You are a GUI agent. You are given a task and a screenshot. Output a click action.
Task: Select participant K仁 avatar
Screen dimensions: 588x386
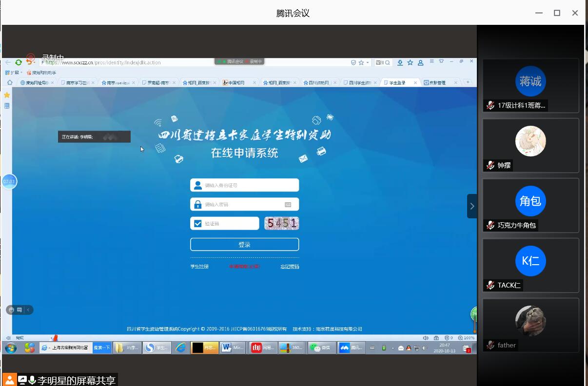coord(530,261)
